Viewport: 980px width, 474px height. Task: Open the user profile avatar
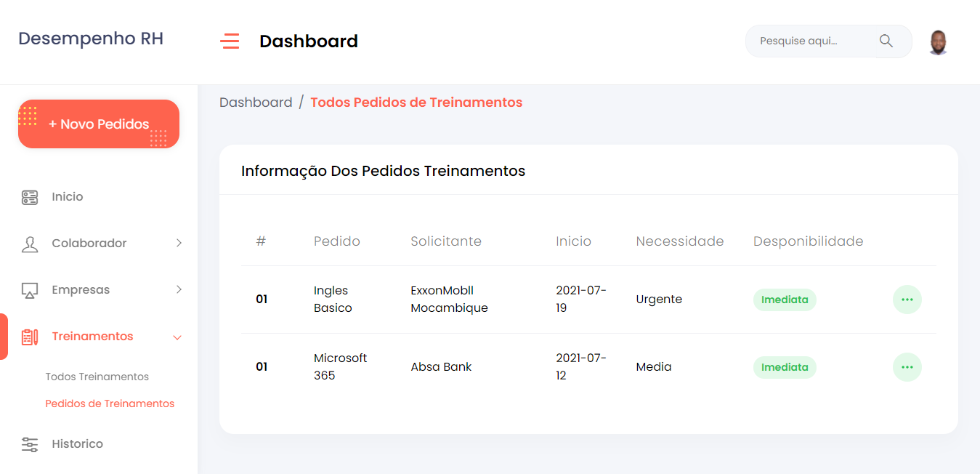click(938, 42)
